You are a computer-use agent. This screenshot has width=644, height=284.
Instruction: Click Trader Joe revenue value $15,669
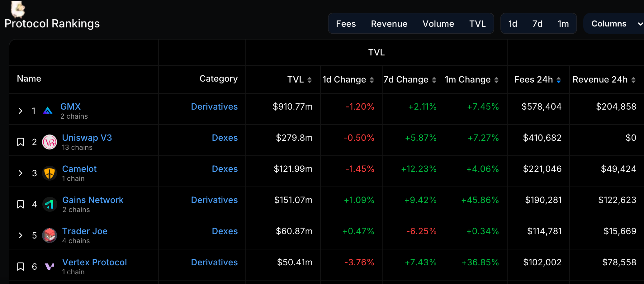point(620,231)
